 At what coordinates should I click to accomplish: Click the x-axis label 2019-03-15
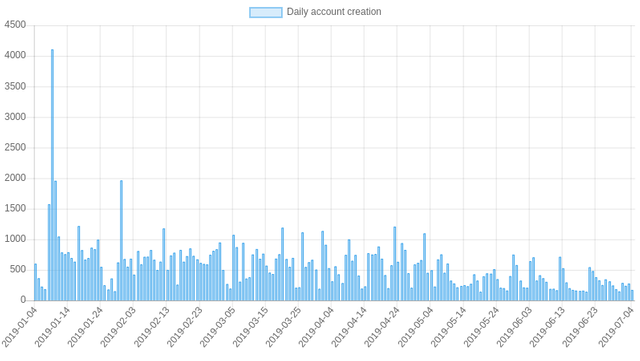251,327
